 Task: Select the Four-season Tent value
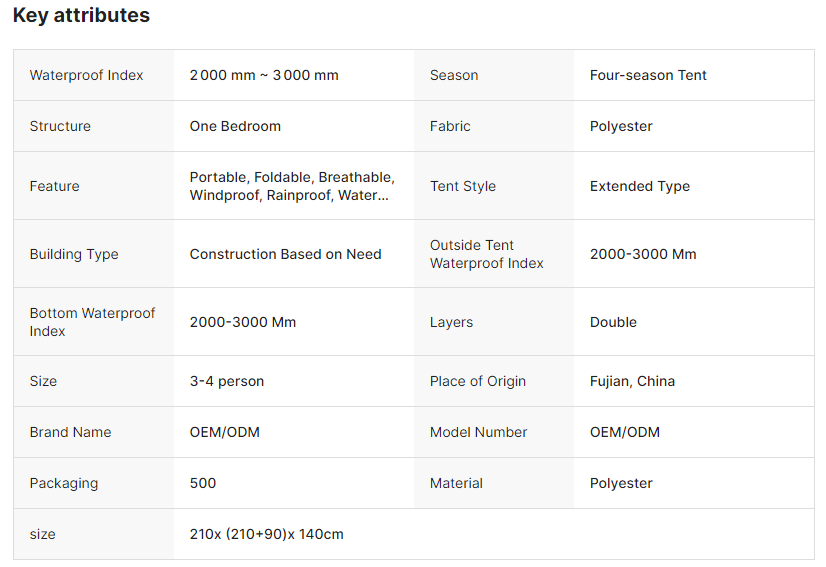(648, 75)
